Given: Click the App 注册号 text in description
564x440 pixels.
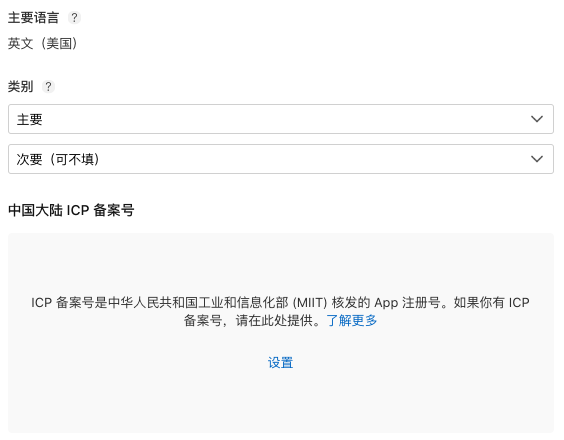Looking at the screenshot, I should (407, 303).
